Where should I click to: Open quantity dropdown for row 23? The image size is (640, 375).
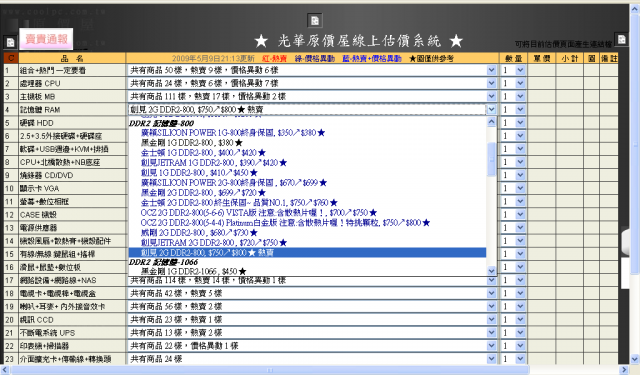click(x=520, y=359)
